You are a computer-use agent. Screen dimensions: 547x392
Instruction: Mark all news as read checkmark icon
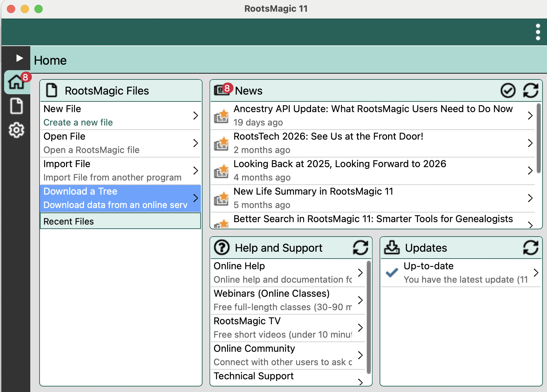(508, 91)
